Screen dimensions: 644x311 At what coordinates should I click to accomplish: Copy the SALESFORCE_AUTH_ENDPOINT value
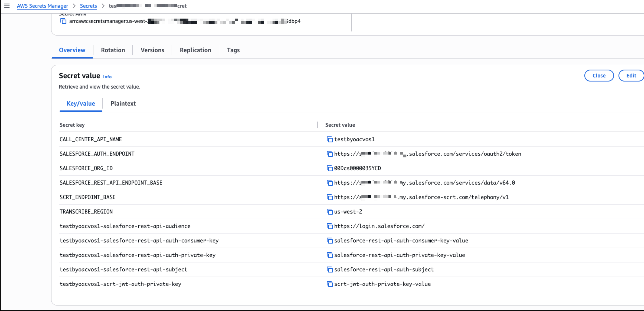330,154
